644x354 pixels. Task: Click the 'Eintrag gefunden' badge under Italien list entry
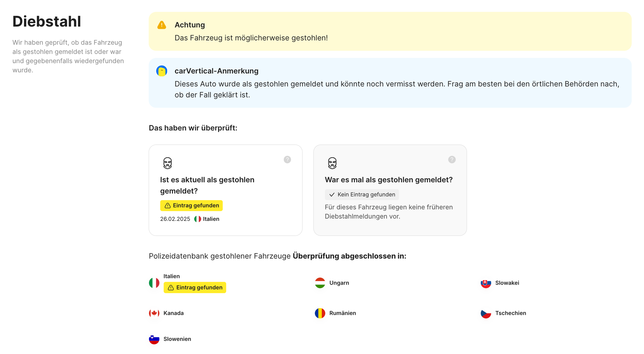tap(195, 287)
